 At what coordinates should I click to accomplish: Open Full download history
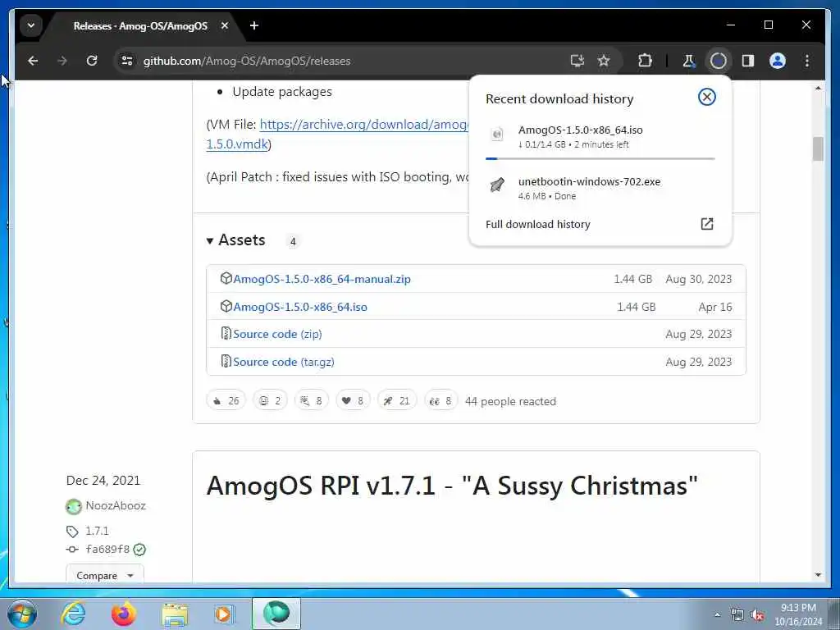[538, 225]
